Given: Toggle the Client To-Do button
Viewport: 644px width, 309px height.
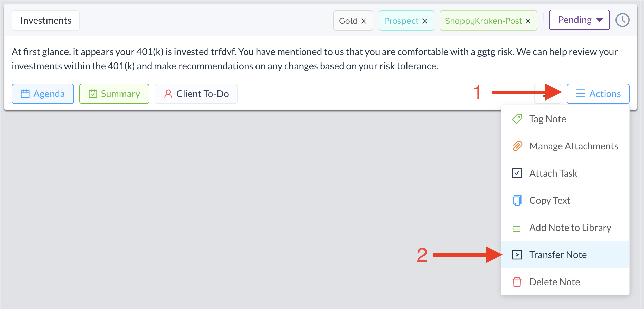Looking at the screenshot, I should click(196, 94).
